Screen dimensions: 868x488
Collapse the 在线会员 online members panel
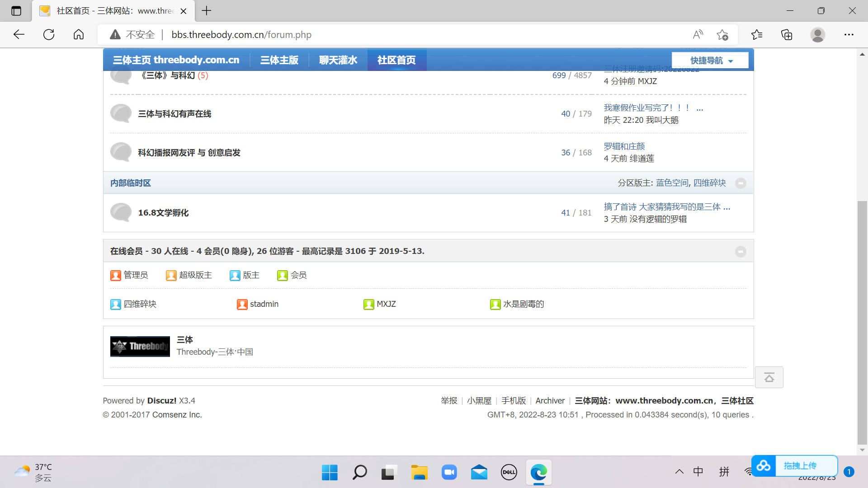point(741,251)
